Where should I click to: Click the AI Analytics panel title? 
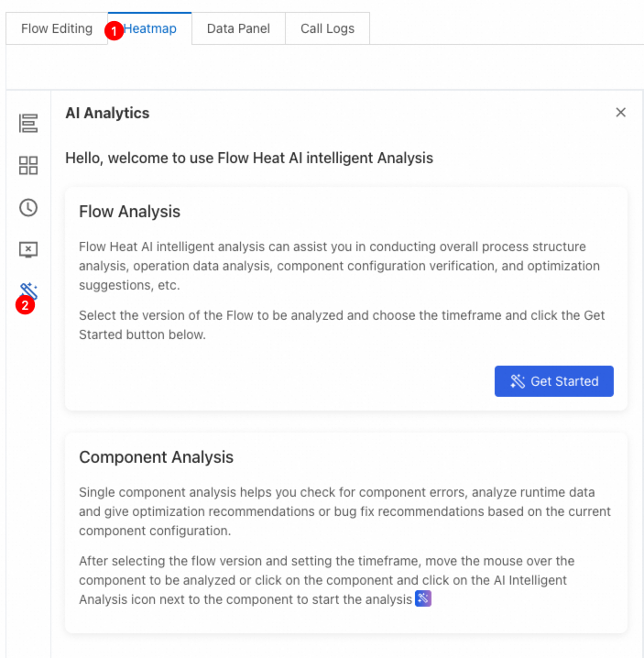(107, 114)
